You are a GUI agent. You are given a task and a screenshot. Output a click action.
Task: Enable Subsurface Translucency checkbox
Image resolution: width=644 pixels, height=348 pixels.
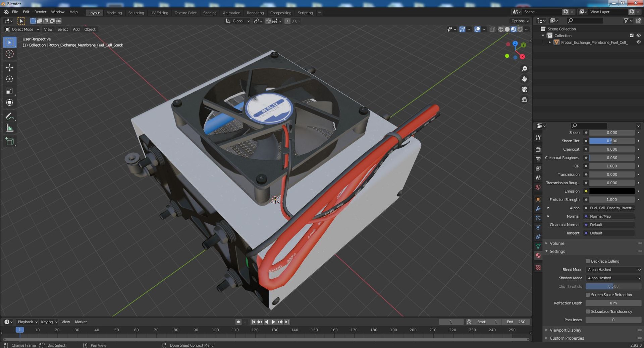[x=588, y=311]
